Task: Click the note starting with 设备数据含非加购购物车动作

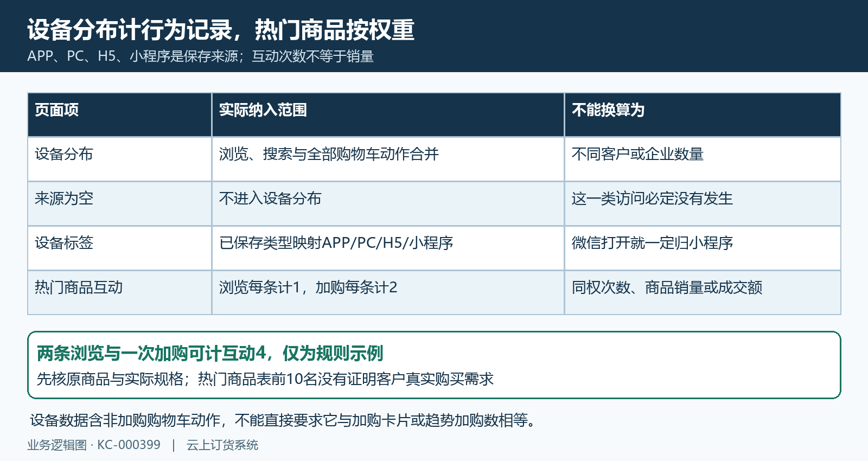Action: click(x=282, y=420)
